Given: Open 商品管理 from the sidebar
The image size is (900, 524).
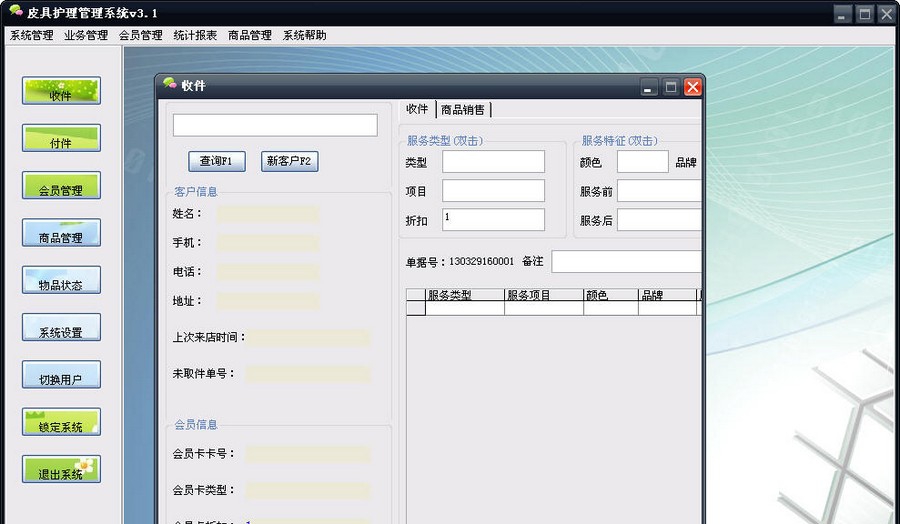Looking at the screenshot, I should pos(61,232).
